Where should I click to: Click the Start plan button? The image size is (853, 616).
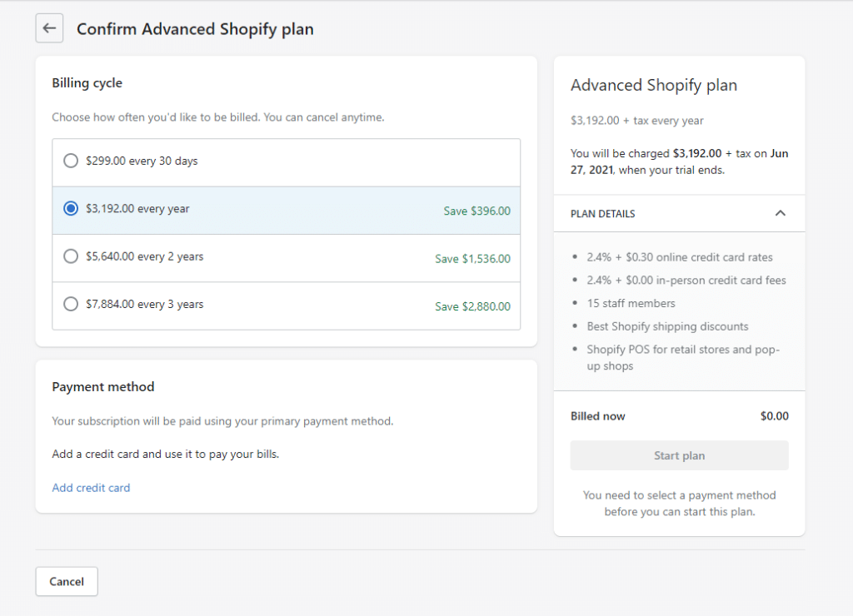pos(679,455)
